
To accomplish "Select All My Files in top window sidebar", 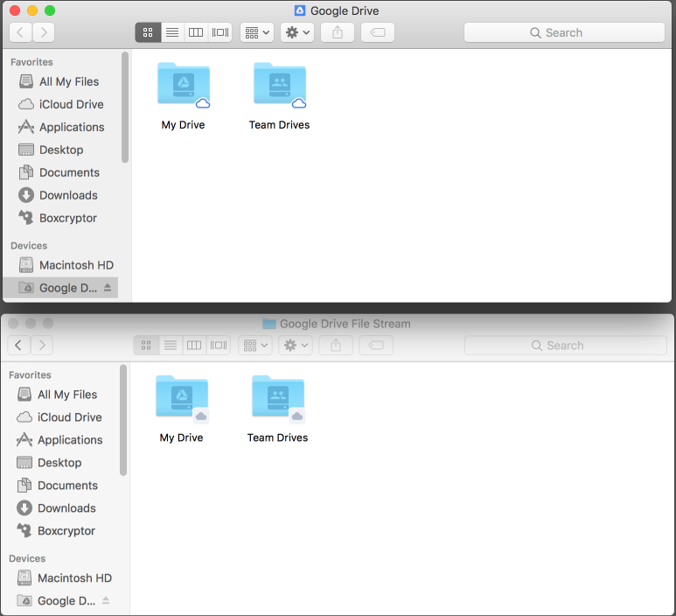I will tap(60, 81).
